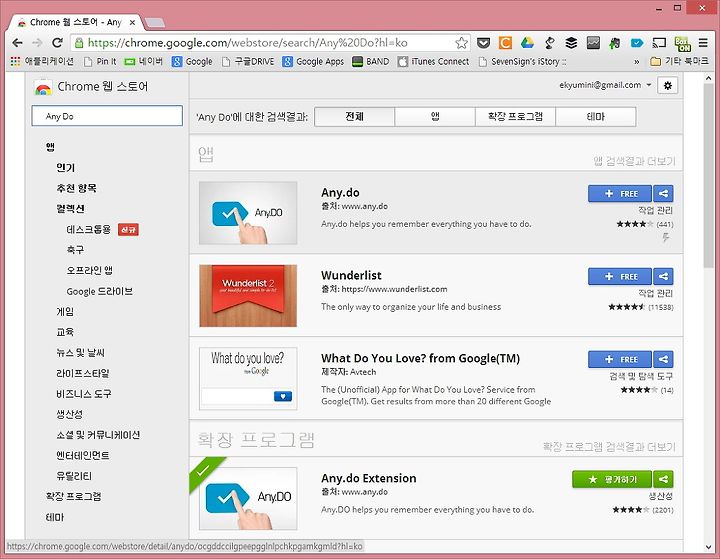
Task: Click the Any.do blue check extension icon
Action: click(637, 43)
